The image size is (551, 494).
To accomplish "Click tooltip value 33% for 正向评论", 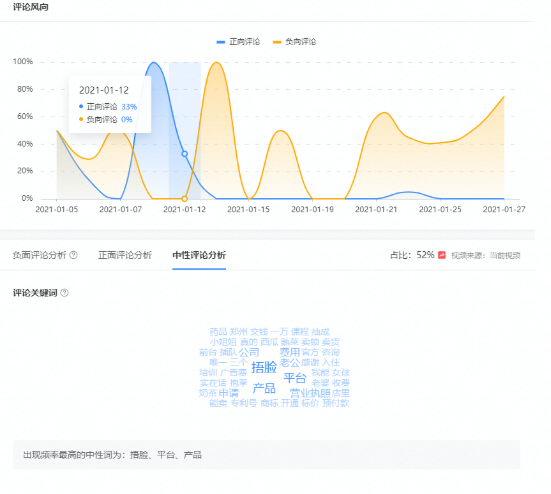I will 129,107.
